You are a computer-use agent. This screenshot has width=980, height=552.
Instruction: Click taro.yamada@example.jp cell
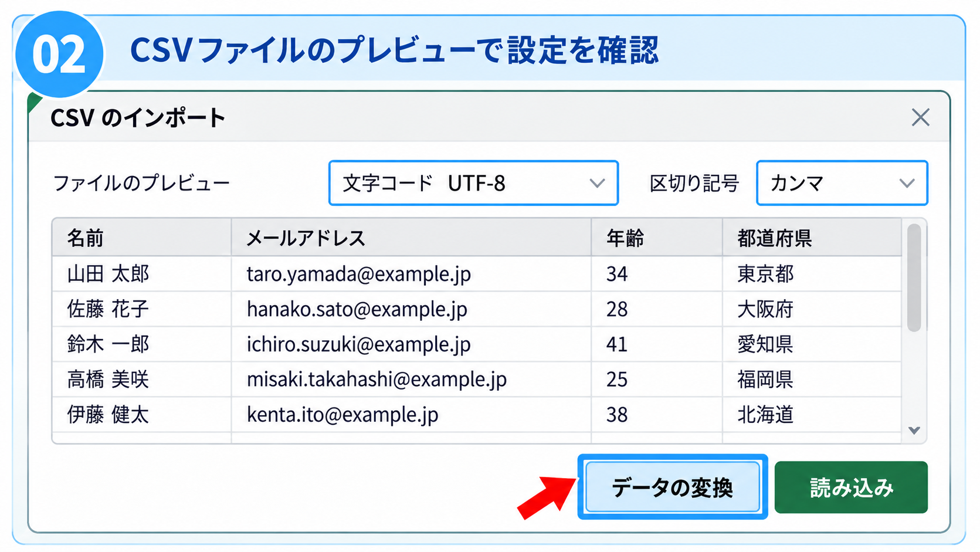(x=411, y=274)
